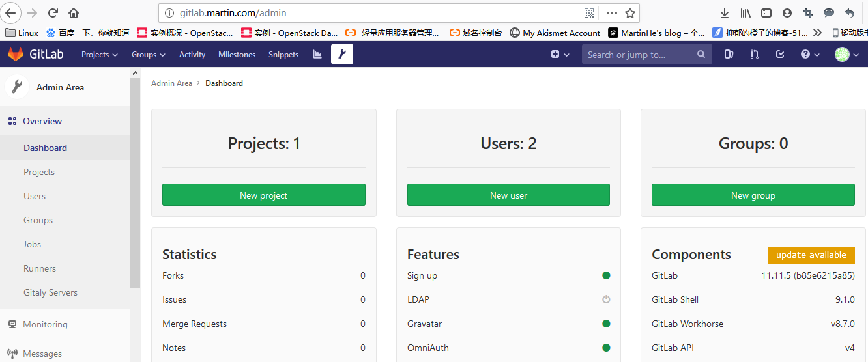Click the update available badge
This screenshot has width=868, height=362.
pyautogui.click(x=811, y=255)
